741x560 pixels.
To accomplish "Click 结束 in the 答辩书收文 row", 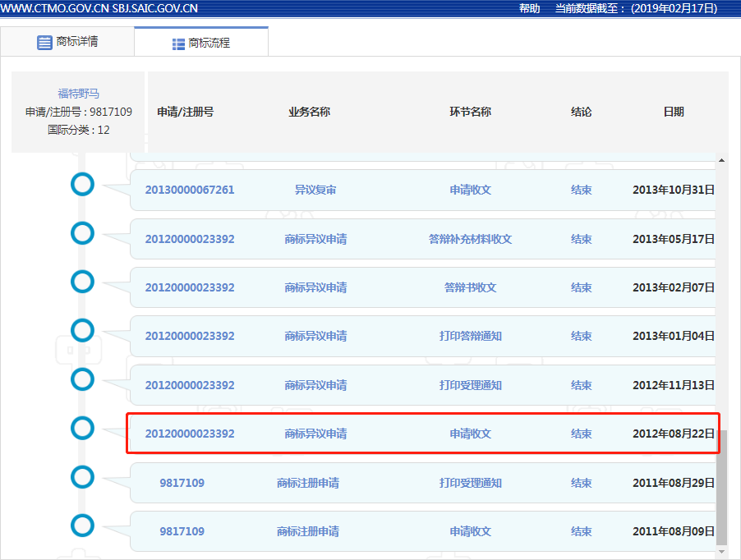I will coord(581,287).
